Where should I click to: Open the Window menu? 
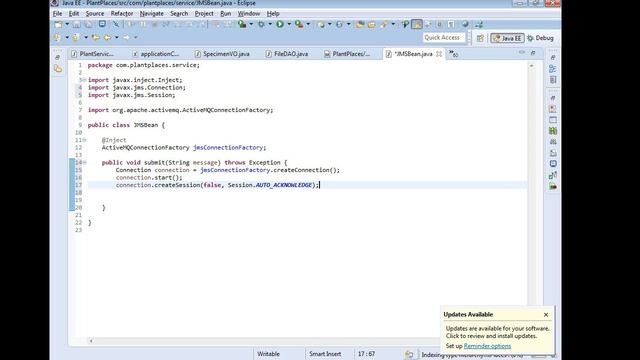249,13
